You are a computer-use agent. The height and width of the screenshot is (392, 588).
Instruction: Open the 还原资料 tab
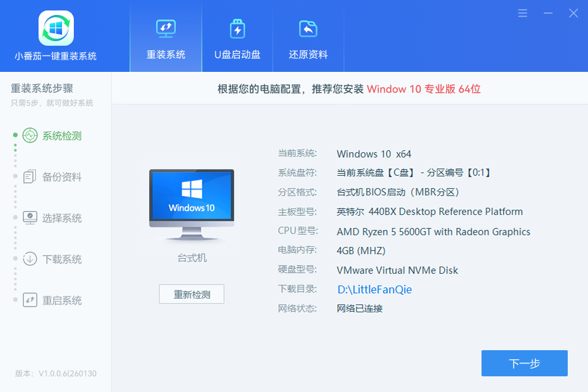pos(308,36)
